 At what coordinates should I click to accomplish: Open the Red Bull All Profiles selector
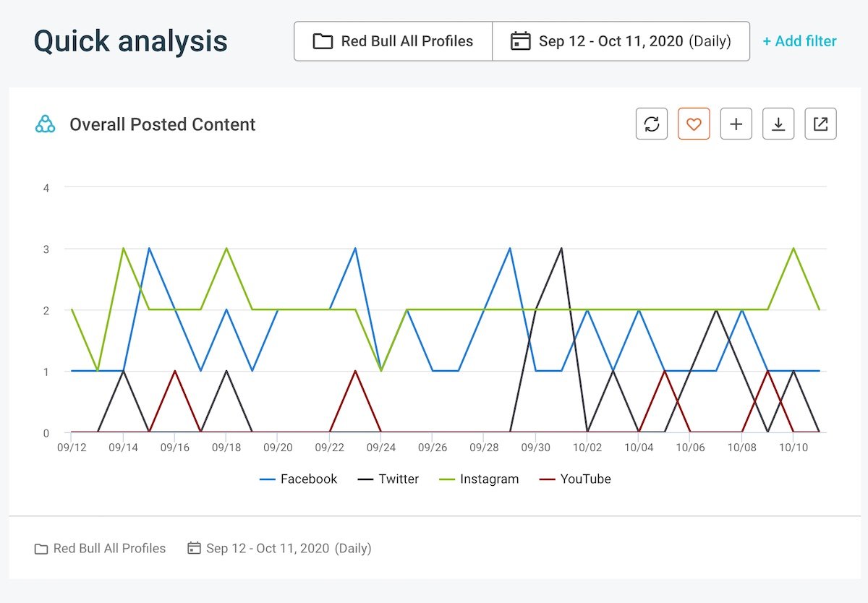pyautogui.click(x=393, y=41)
